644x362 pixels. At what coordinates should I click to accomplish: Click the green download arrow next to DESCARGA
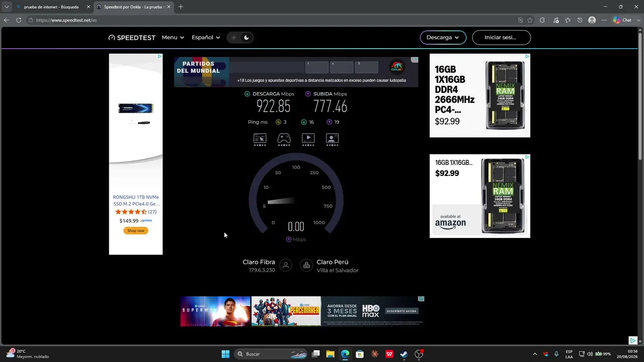(x=247, y=94)
